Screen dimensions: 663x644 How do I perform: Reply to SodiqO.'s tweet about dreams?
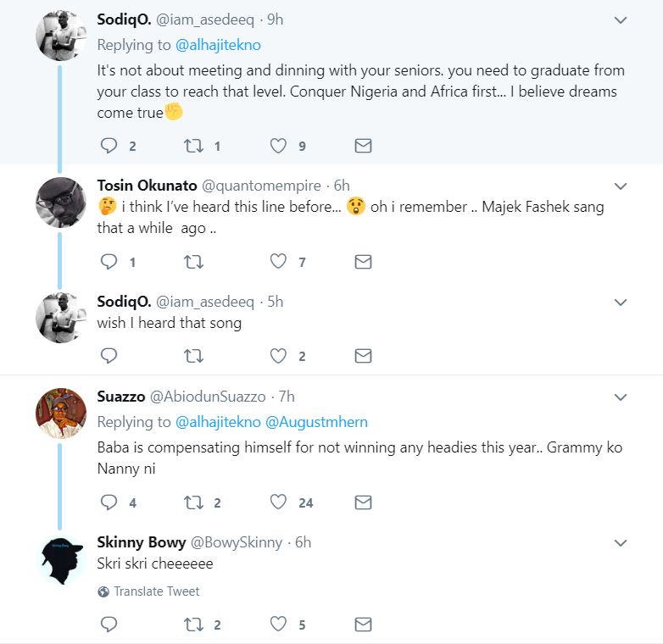pyautogui.click(x=109, y=146)
